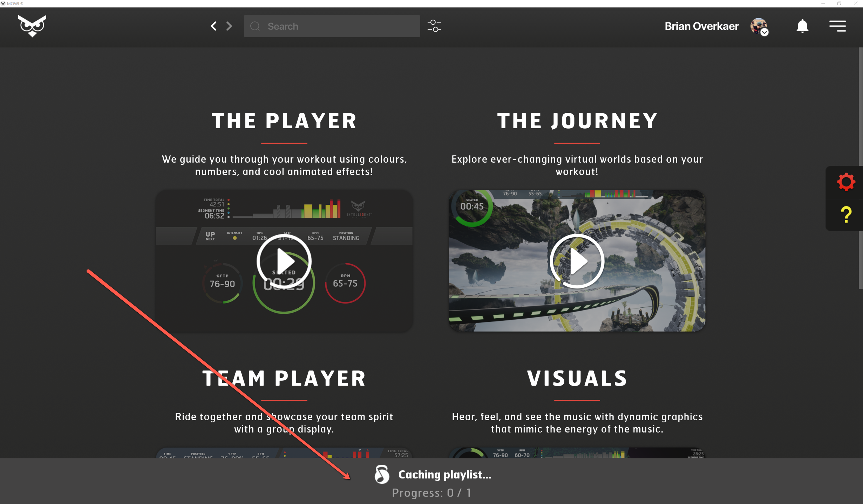This screenshot has width=863, height=504.
Task: Open the hamburger menu
Action: click(x=837, y=26)
